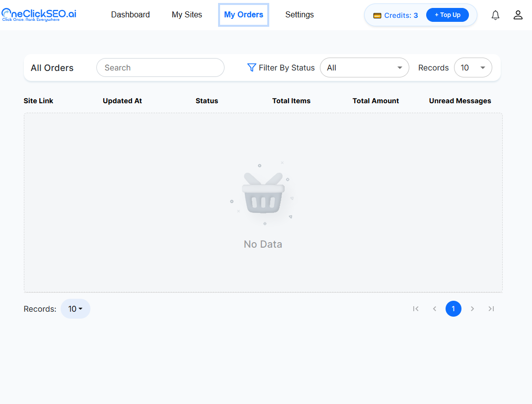532x404 pixels.
Task: Open the Dashboard tab
Action: (130, 14)
